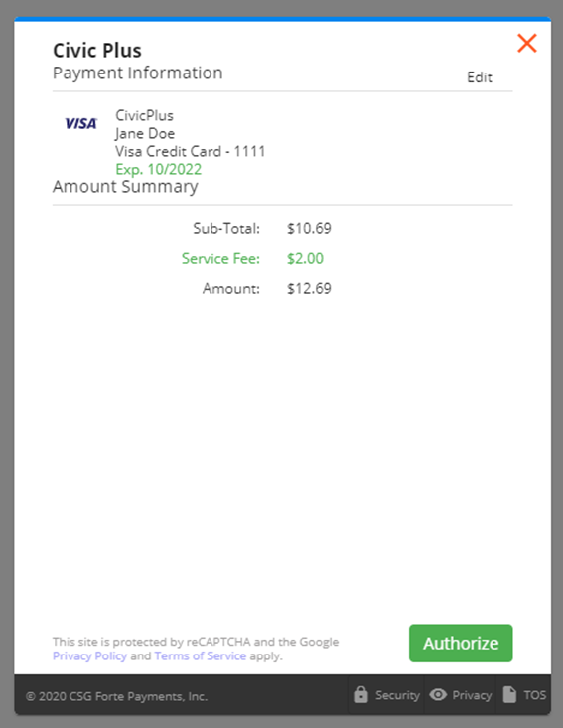563x728 pixels.
Task: Open Google Terms of Service link
Action: tap(200, 656)
